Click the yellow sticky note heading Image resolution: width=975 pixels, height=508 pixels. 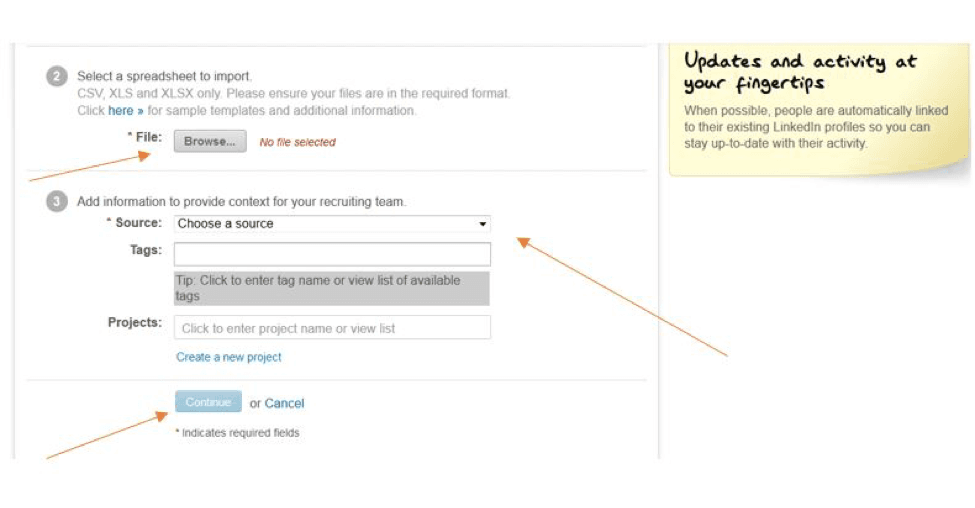tap(801, 72)
